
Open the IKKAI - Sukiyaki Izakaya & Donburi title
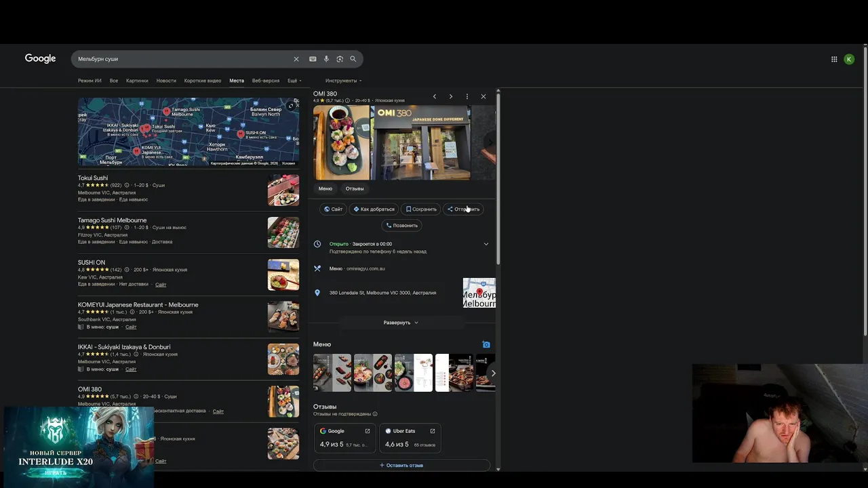[x=124, y=347]
